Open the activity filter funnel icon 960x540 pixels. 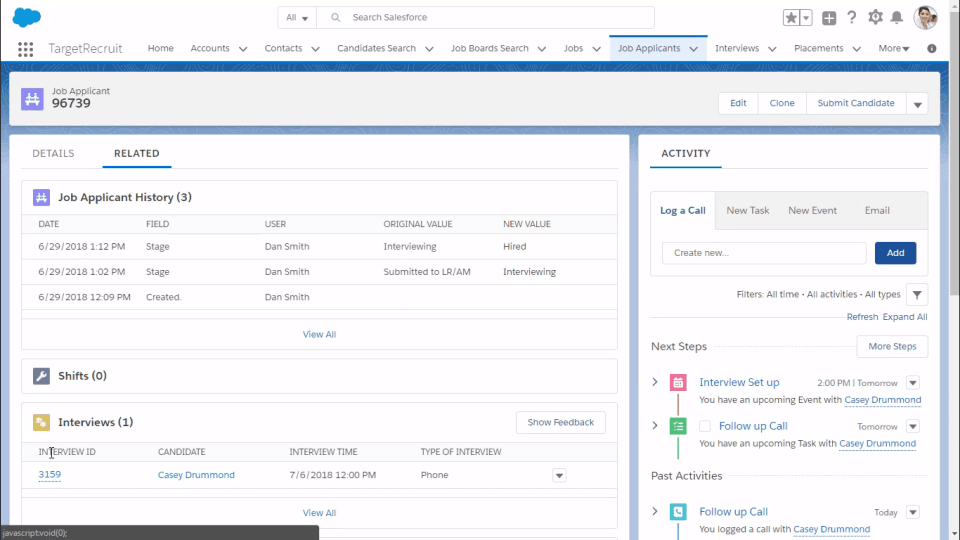[917, 295]
